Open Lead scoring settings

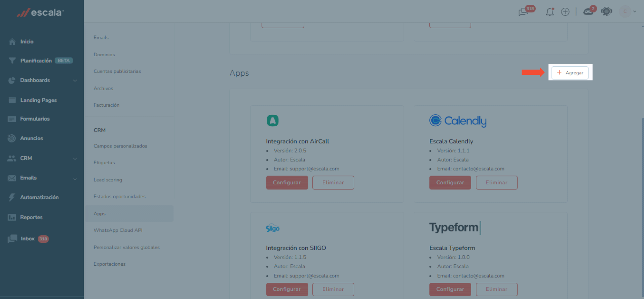[108, 180]
